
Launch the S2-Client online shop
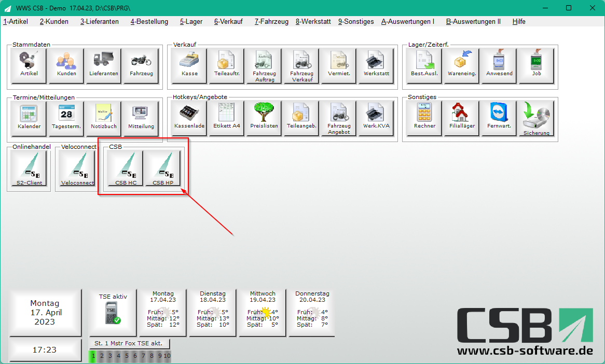(x=29, y=169)
